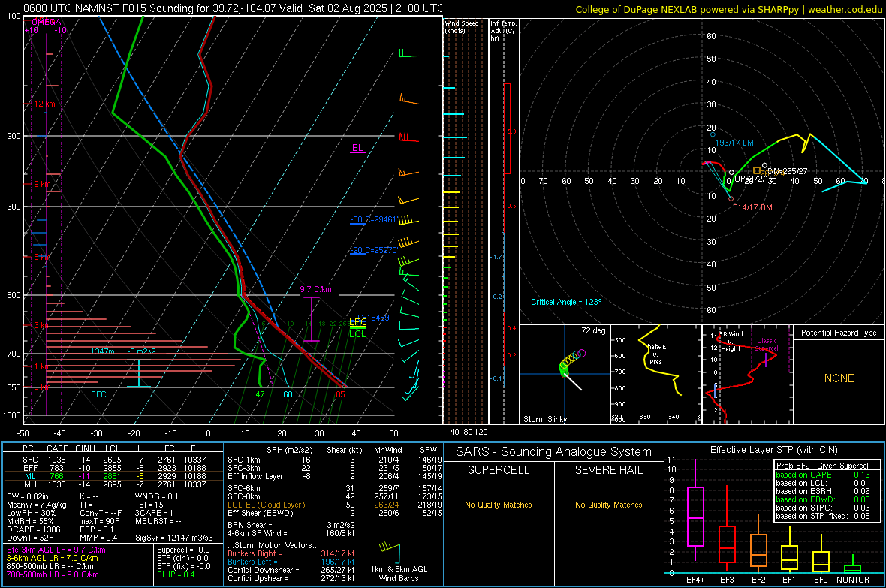Select the DownT = 52F value
Viewport: 886px width, 588px height.
pos(30,538)
